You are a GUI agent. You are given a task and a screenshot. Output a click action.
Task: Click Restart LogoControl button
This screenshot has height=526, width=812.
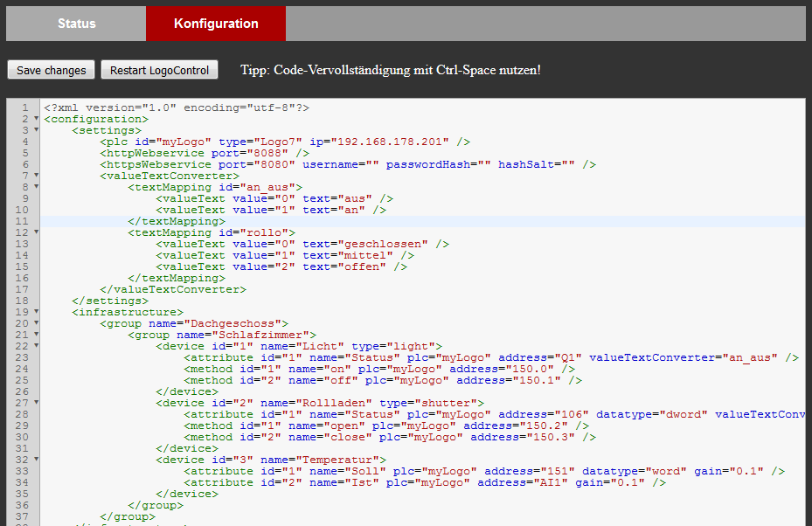(x=159, y=70)
